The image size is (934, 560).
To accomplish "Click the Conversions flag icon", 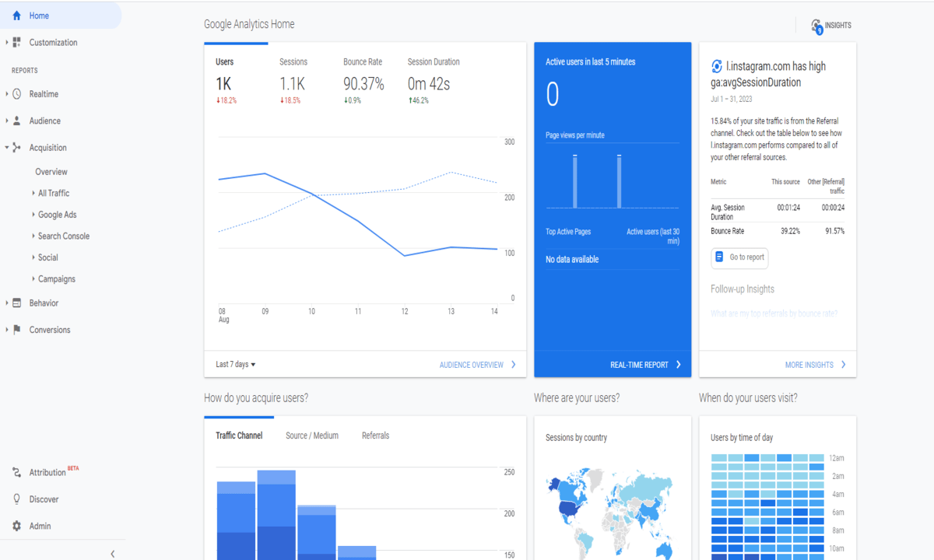I will click(17, 330).
